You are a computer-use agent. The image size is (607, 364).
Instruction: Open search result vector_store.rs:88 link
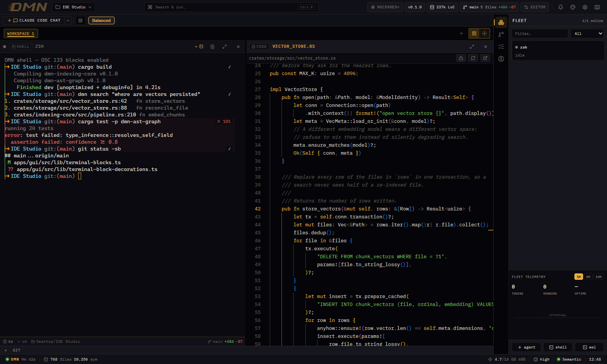point(70,108)
